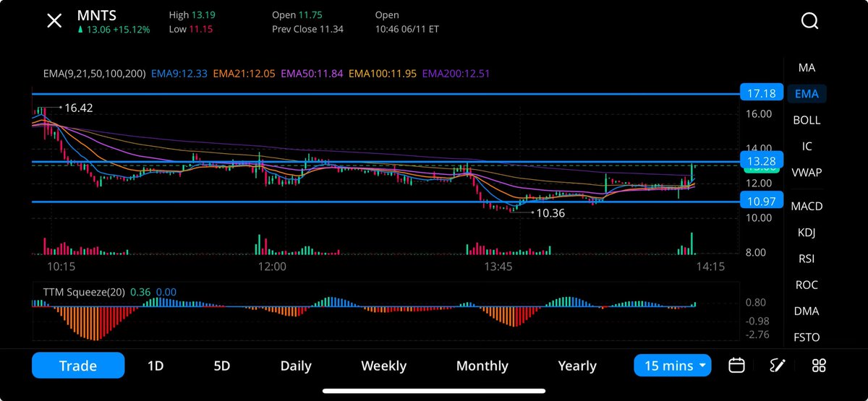The width and height of the screenshot is (868, 401).
Task: Tap the Low 11.15 quote value
Action: (192, 30)
